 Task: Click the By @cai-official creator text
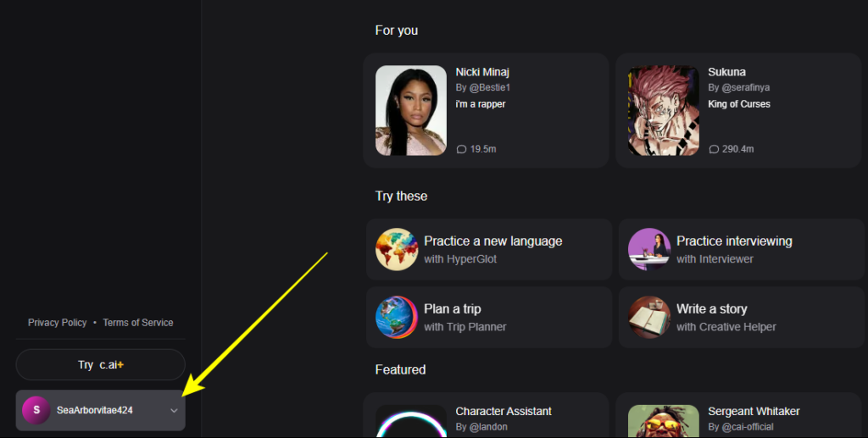741,427
